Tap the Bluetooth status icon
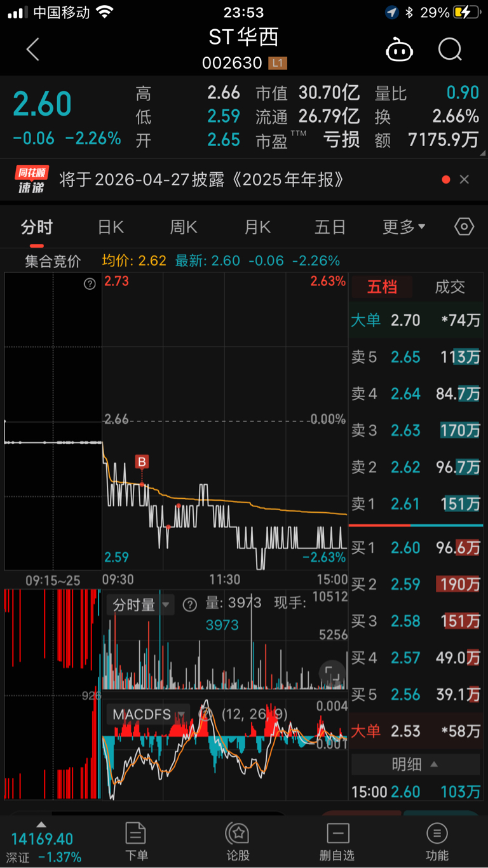 [409, 12]
